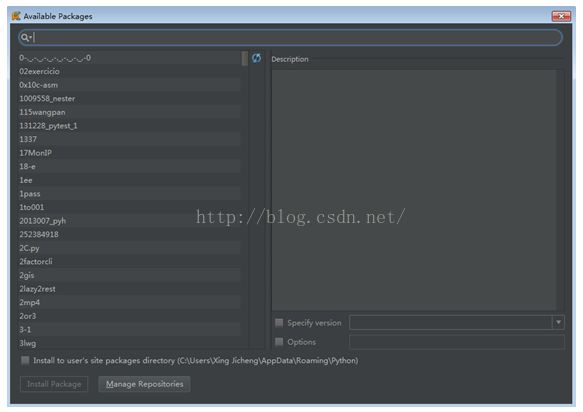The width and height of the screenshot is (583, 412).
Task: Select the 1337 package
Action: (x=129, y=139)
